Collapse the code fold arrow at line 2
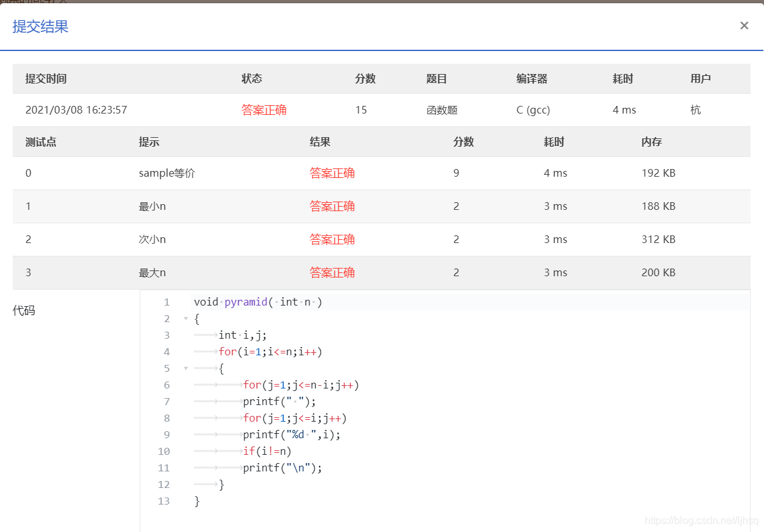The image size is (764, 532). point(186,318)
